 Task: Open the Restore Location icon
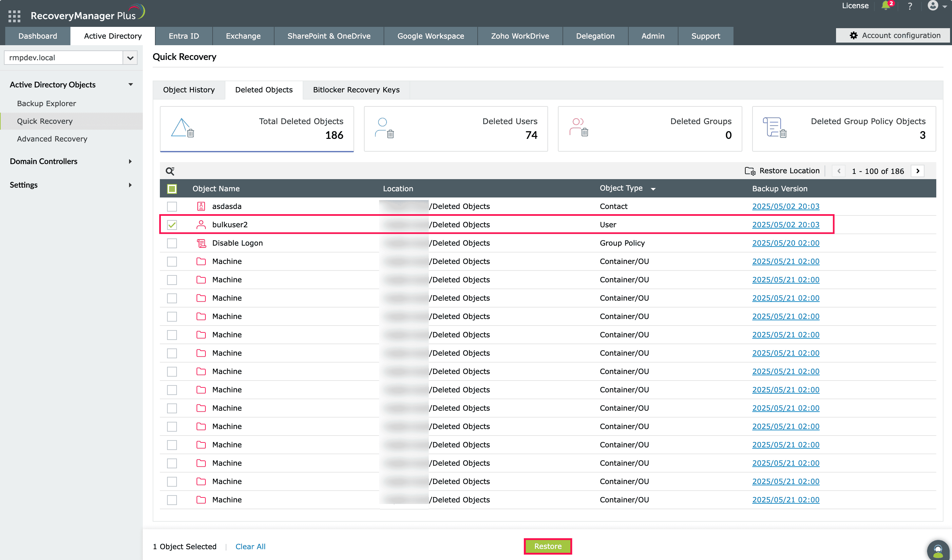click(750, 171)
